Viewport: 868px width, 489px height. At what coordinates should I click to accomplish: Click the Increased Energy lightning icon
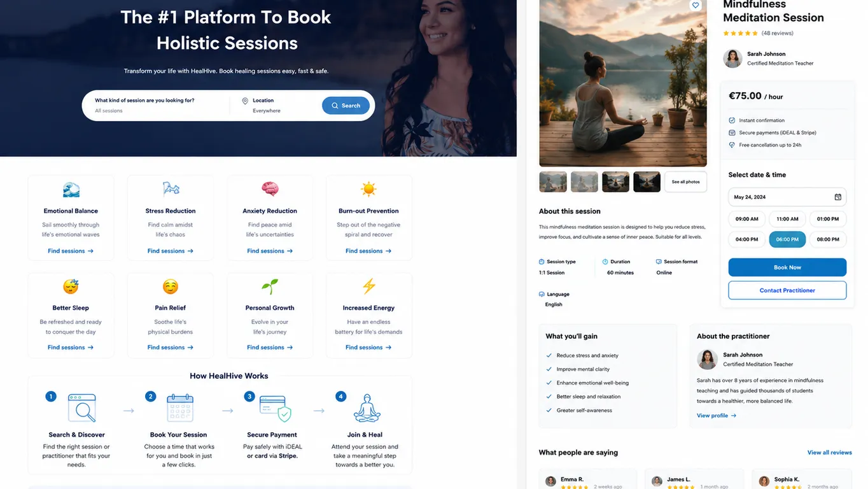[369, 287]
